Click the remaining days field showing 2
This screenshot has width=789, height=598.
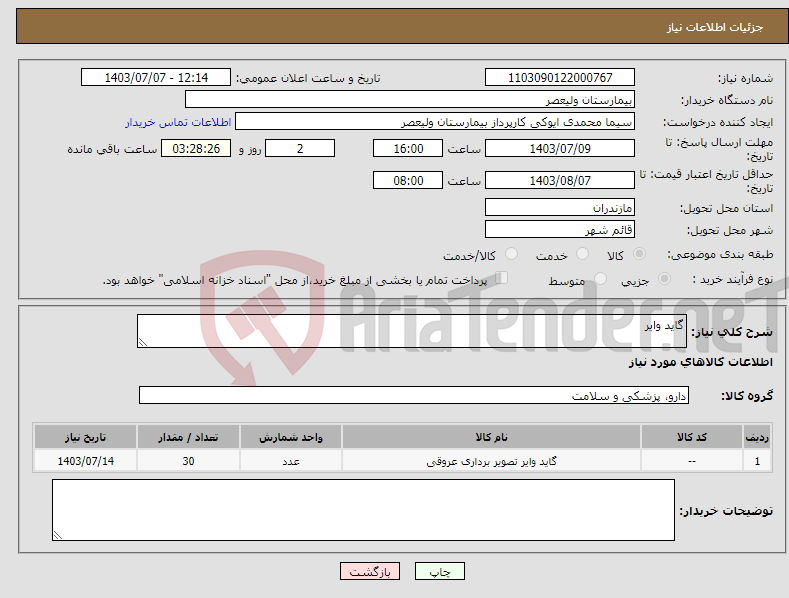tap(300, 148)
